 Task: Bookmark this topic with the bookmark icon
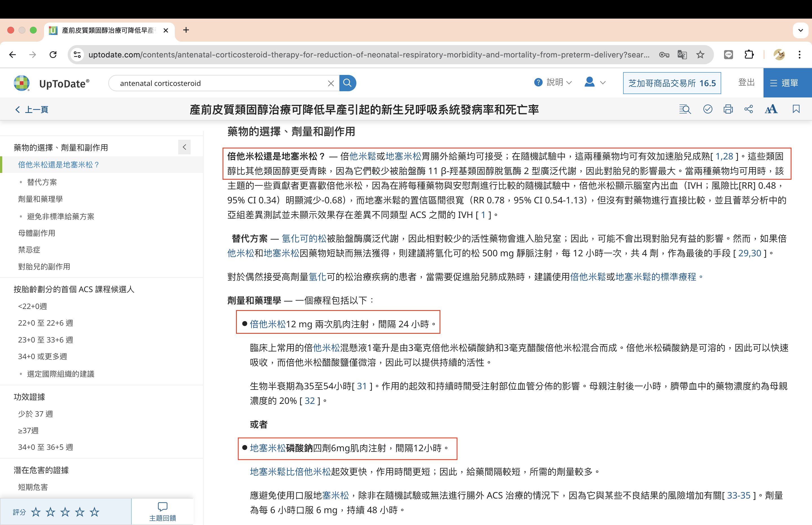[x=796, y=109]
